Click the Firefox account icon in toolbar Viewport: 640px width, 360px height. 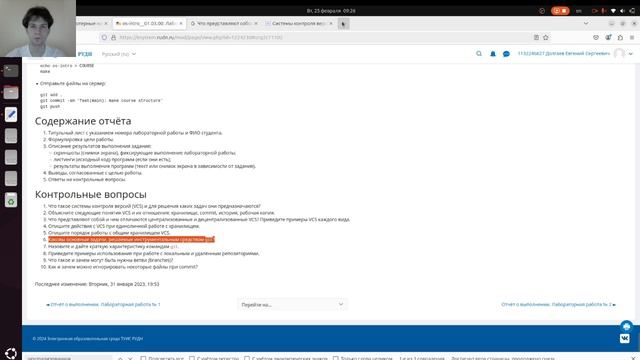click(608, 37)
